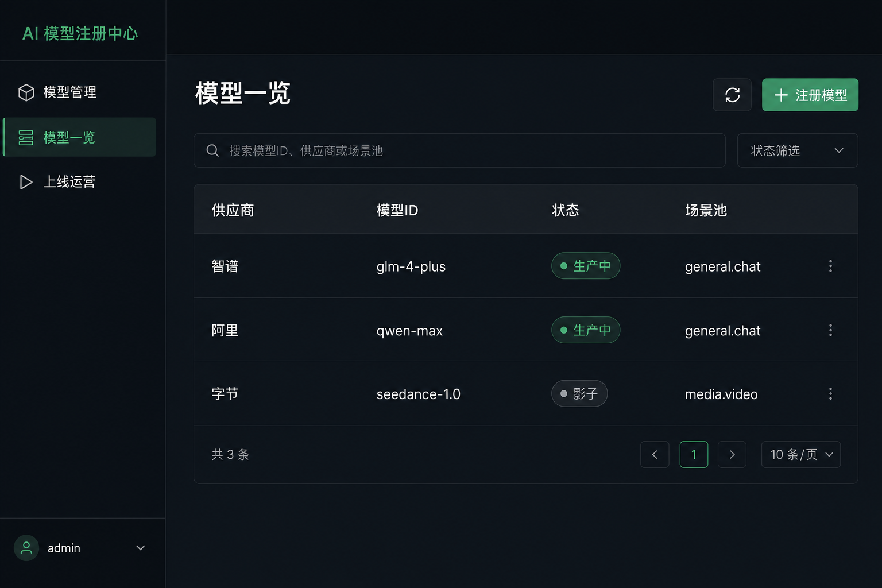The height and width of the screenshot is (588, 882).
Task: Click the 注册模型 button
Action: coord(810,95)
